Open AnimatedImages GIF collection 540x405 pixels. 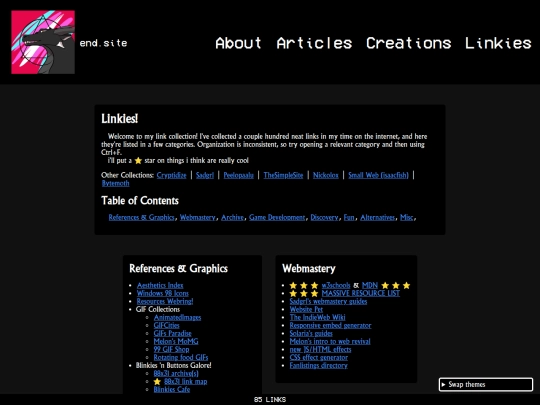pos(177,317)
